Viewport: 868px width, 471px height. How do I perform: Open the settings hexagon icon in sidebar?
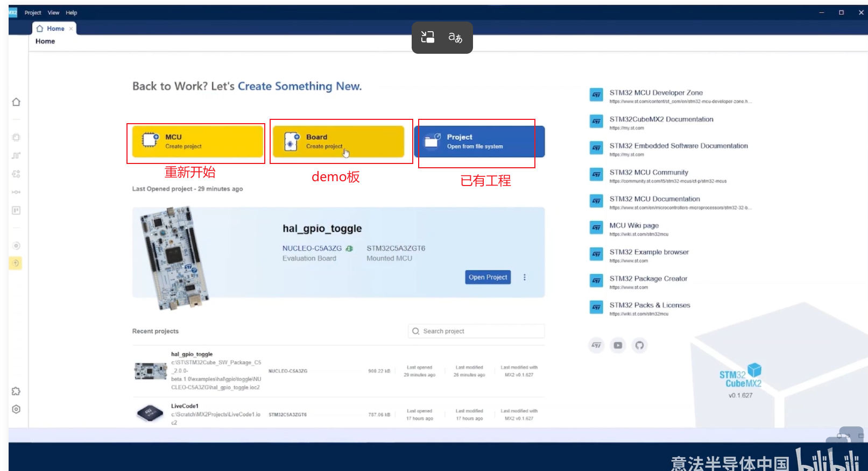(x=16, y=409)
